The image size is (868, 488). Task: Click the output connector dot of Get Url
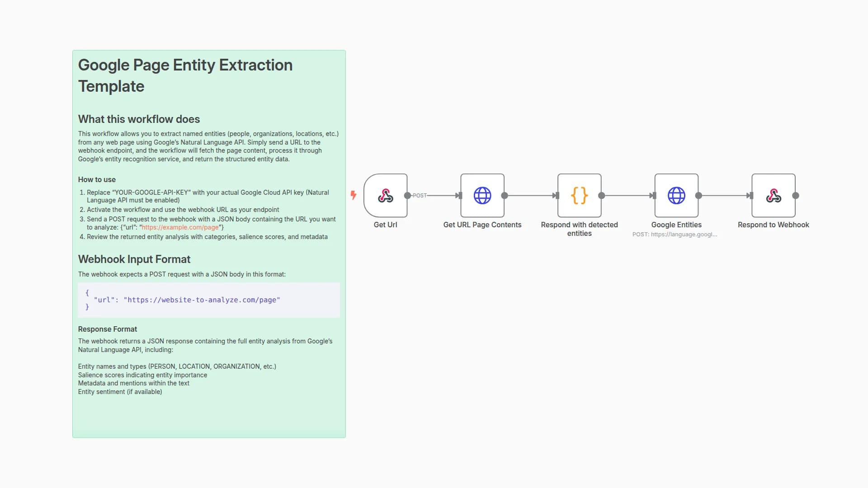(x=407, y=196)
